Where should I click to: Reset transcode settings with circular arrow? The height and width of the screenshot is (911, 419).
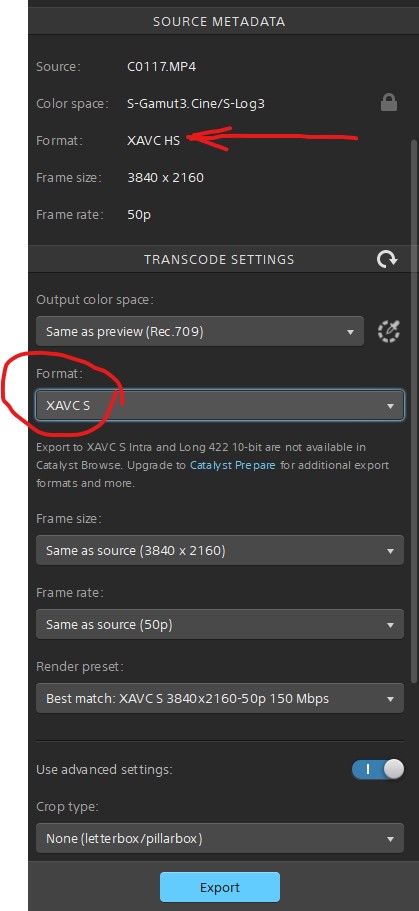tap(387, 259)
